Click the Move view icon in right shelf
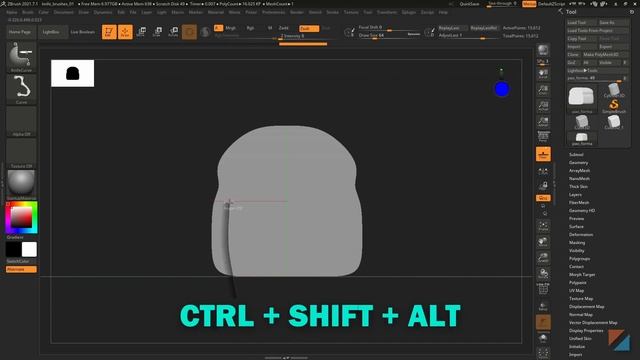Screen dimensions: 640x360 pos(543,242)
